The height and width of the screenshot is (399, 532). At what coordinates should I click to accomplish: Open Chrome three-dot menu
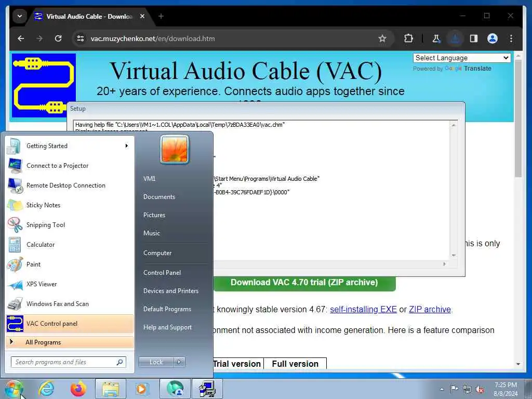point(511,38)
